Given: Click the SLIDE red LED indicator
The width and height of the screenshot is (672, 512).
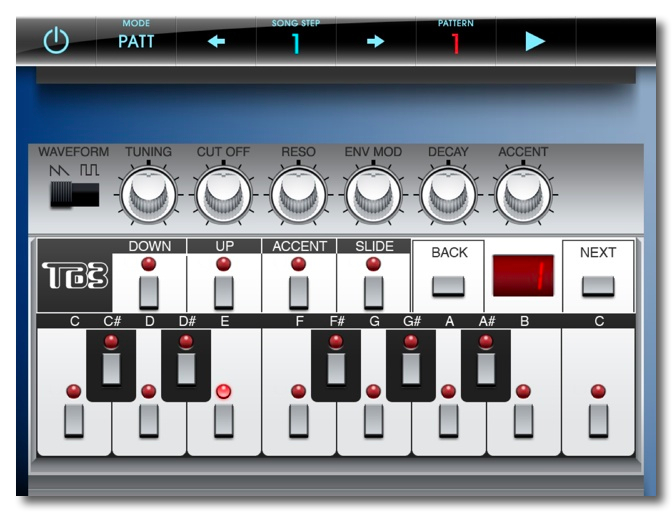Looking at the screenshot, I should [x=373, y=264].
